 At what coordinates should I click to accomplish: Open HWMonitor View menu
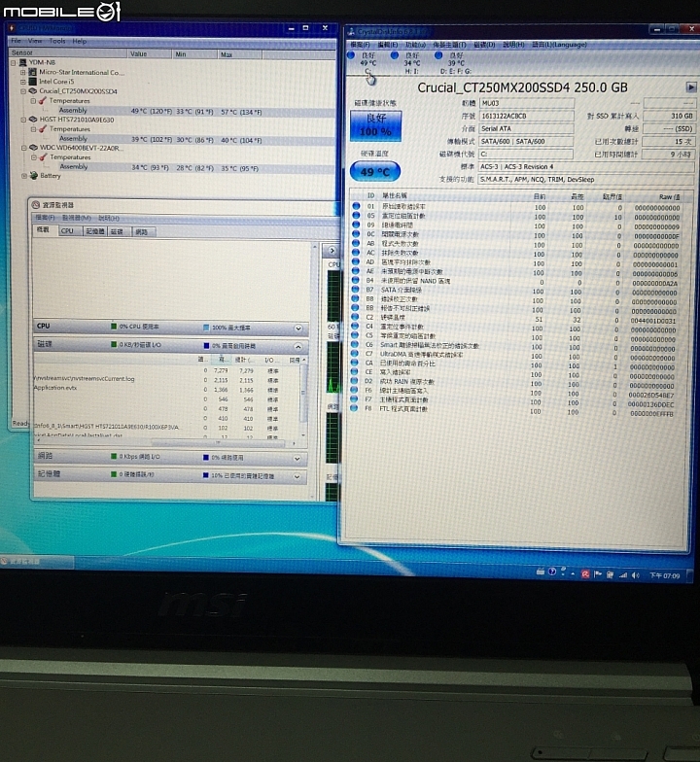coord(35,41)
